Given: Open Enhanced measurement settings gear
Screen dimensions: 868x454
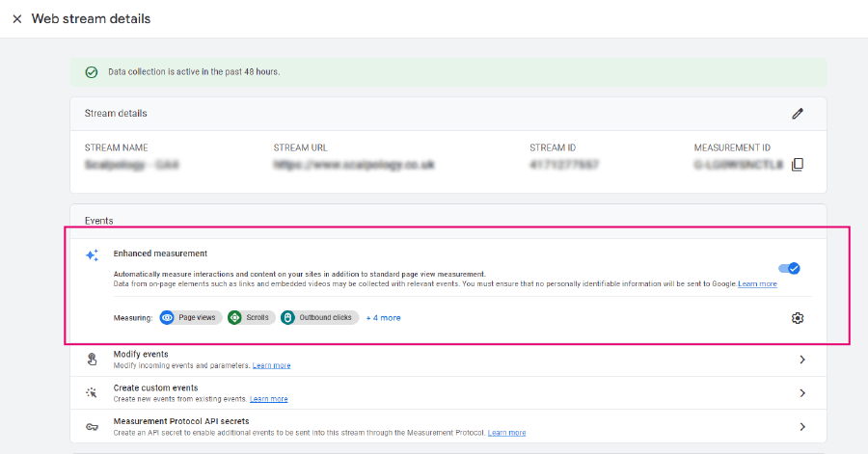Looking at the screenshot, I should [798, 318].
